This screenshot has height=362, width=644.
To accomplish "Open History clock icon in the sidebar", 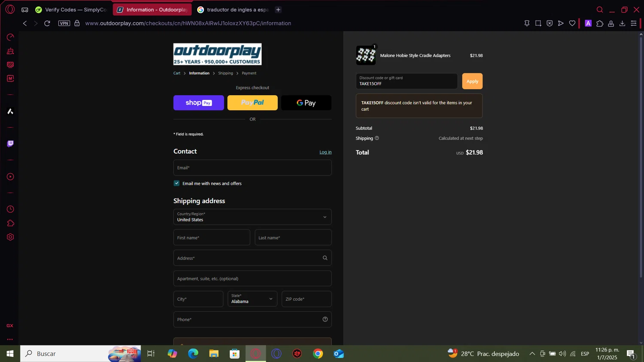I will point(10,209).
